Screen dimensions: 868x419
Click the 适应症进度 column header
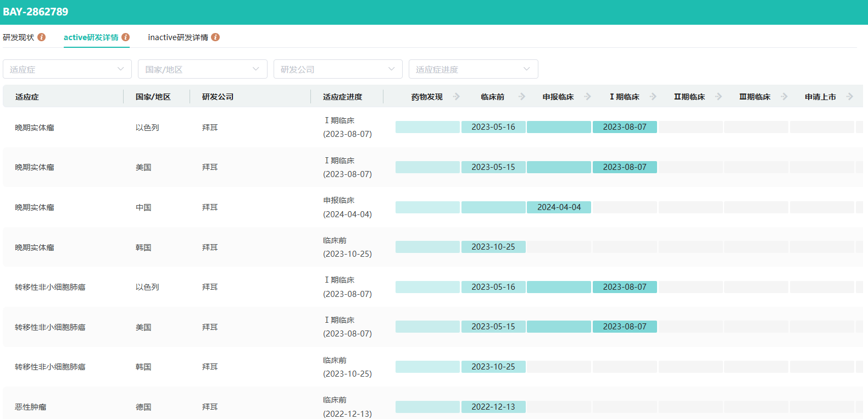coord(343,97)
